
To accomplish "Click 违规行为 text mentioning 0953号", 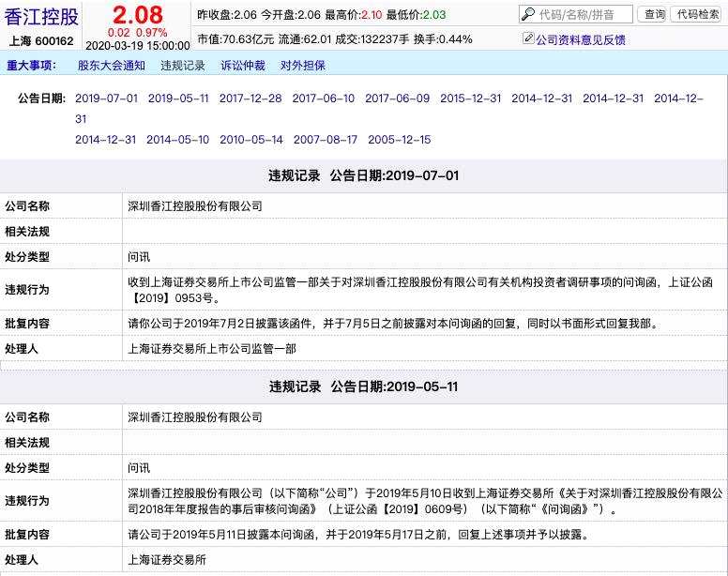I will point(420,290).
